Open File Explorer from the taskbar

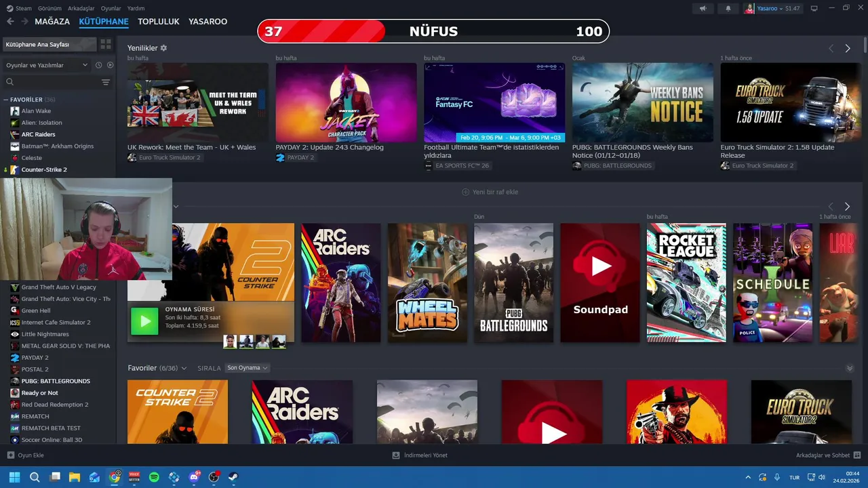[75, 477]
